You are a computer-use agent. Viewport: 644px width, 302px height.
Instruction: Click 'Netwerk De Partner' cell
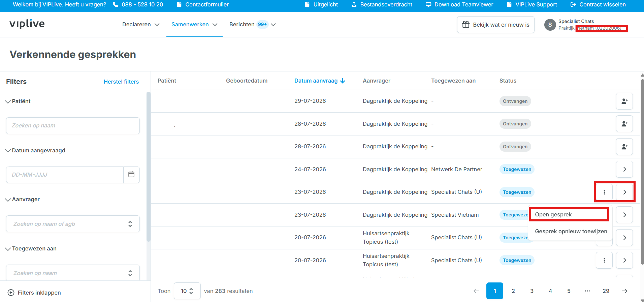point(457,169)
